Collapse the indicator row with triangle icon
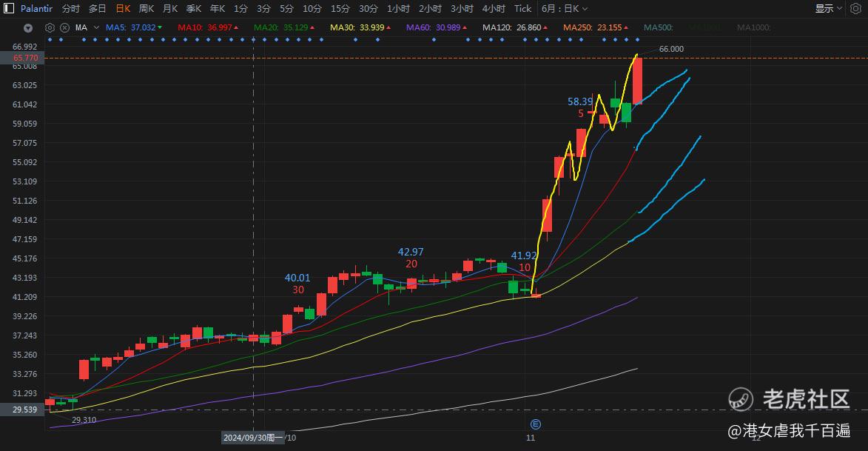This screenshot has height=451, width=868. click(x=28, y=27)
